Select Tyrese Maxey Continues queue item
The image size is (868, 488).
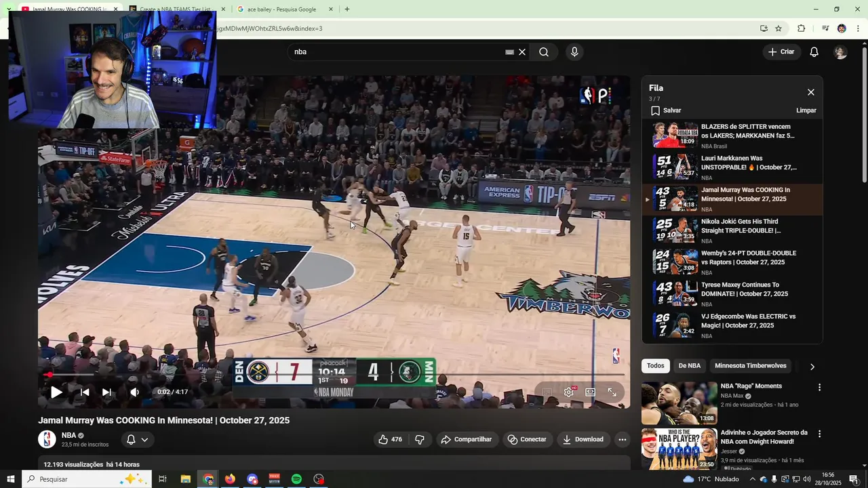click(732, 293)
